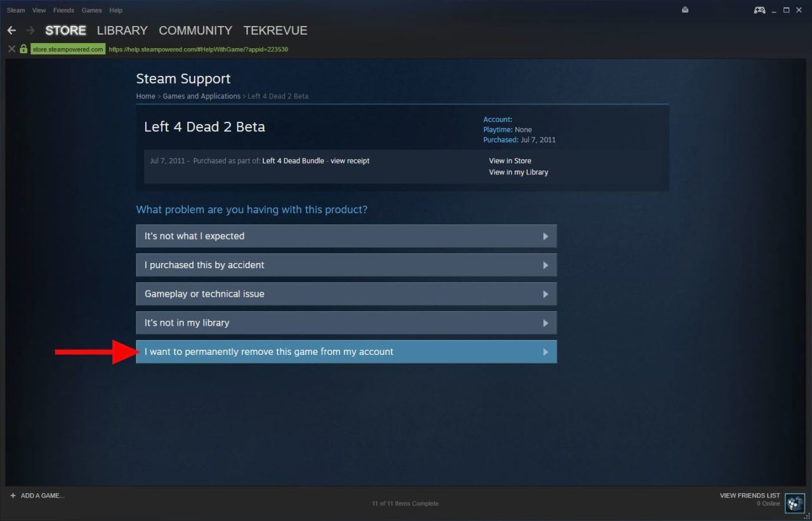Click the help.steampowered.com address text
Screen dimensions: 812x521
[198, 49]
